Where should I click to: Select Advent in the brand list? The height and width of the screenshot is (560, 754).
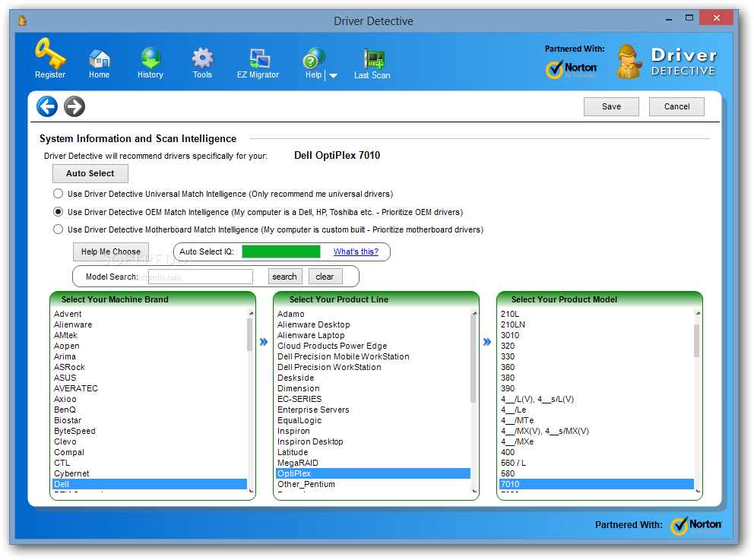[150, 314]
